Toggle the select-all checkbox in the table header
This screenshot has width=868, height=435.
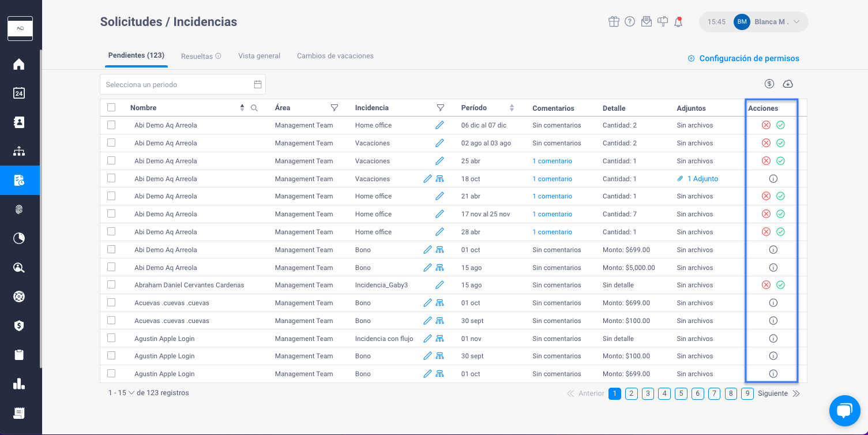pos(111,107)
